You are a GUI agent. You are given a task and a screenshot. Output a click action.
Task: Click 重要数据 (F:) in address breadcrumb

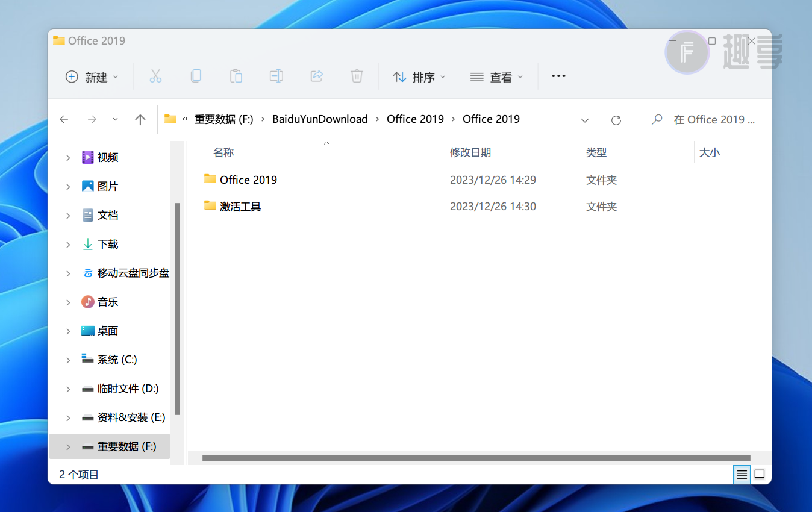click(223, 119)
